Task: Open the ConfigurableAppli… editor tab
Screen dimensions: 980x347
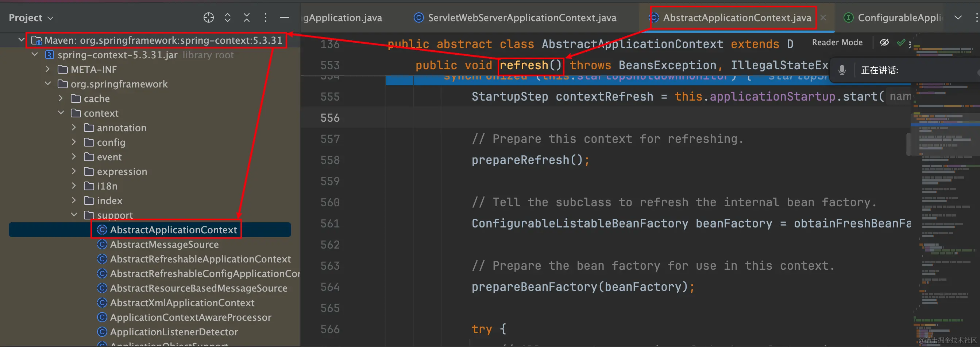Action: (893, 18)
